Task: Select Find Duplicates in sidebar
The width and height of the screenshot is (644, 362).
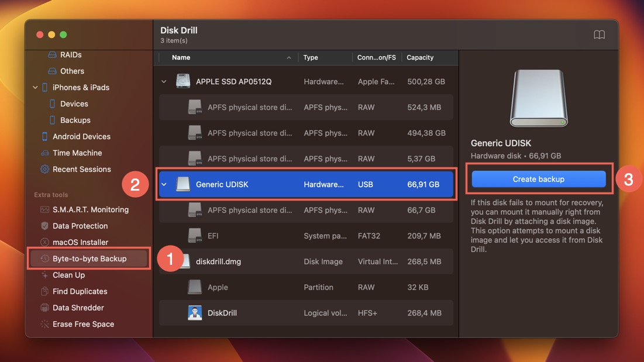Action: tap(80, 291)
